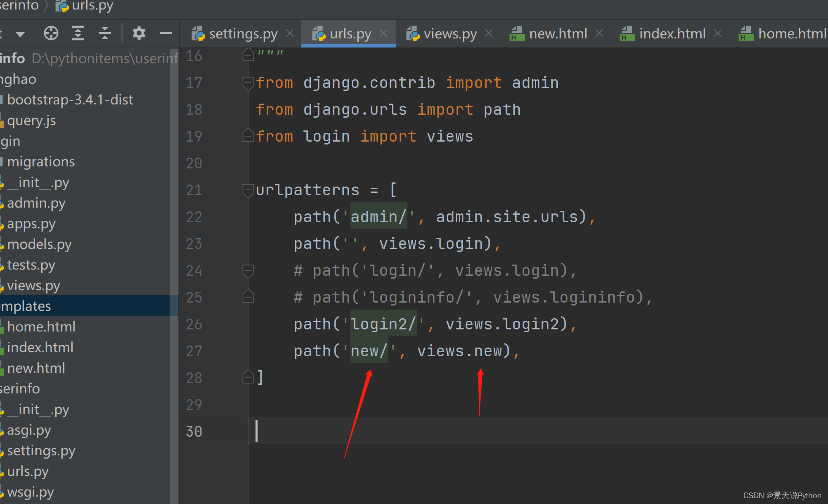Open project view dropdown arrow
The width and height of the screenshot is (828, 504).
(20, 34)
